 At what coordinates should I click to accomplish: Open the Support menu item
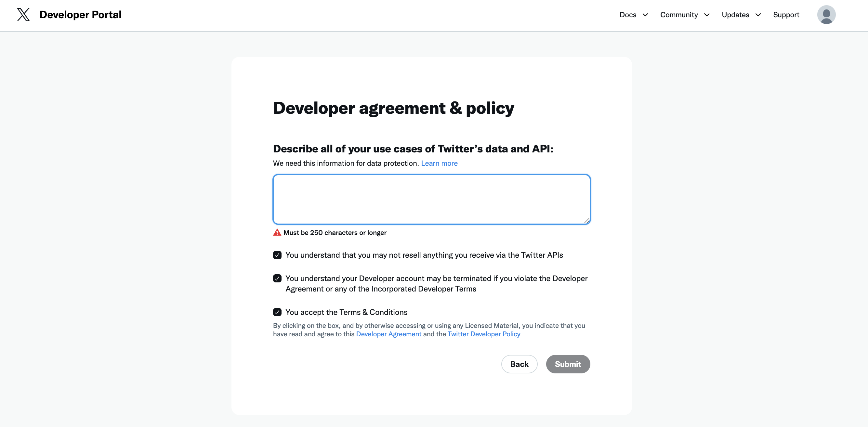click(786, 15)
